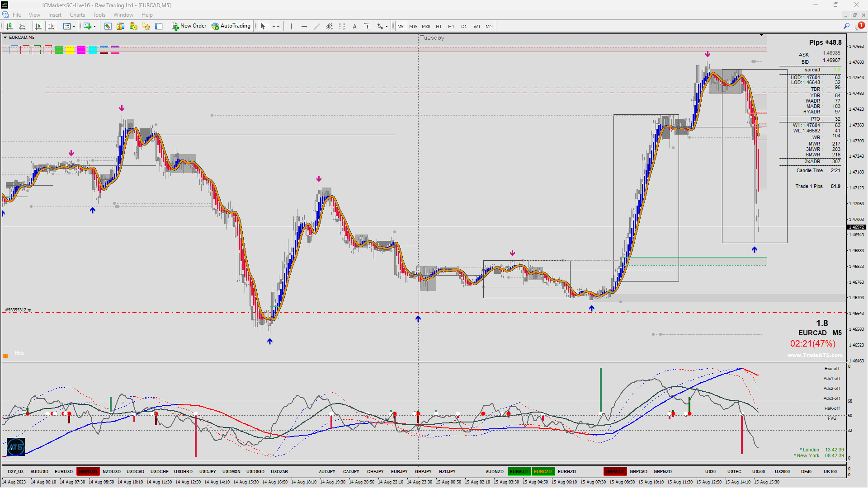The height and width of the screenshot is (488, 868).
Task: Expand the EURCAD,M5 chart dropdown arrow
Action: [5, 38]
